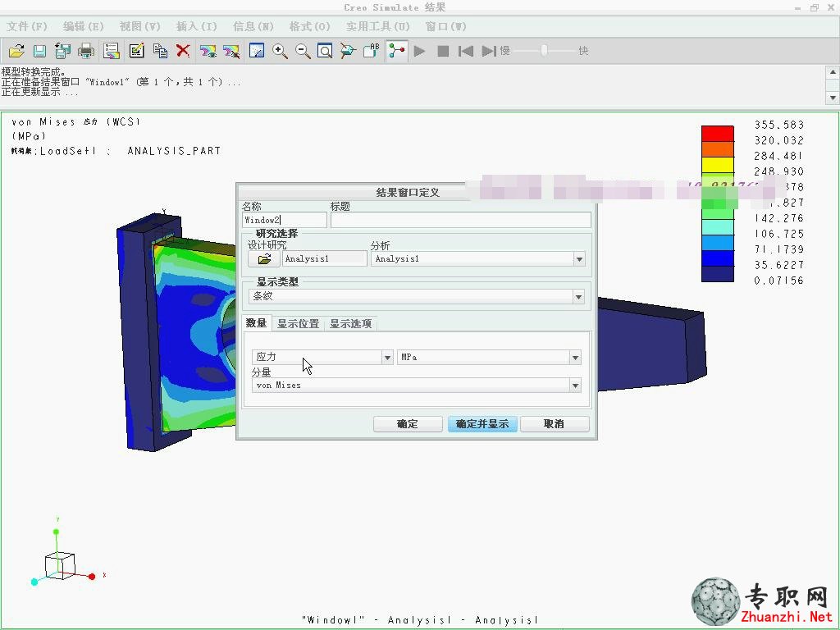Click the 设计研究 Analysis1 text field

click(325, 258)
